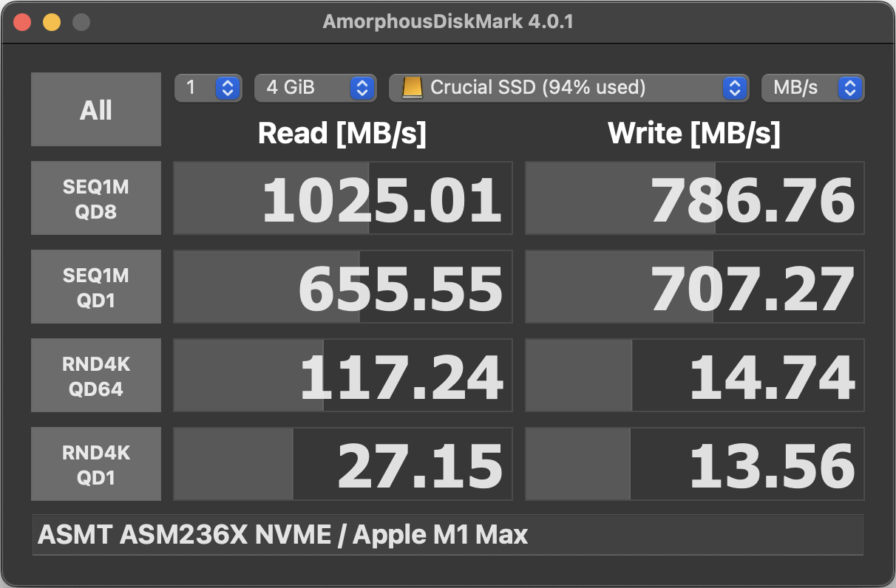Run the RND4K QD1 benchmark
The image size is (896, 588).
pyautogui.click(x=96, y=464)
